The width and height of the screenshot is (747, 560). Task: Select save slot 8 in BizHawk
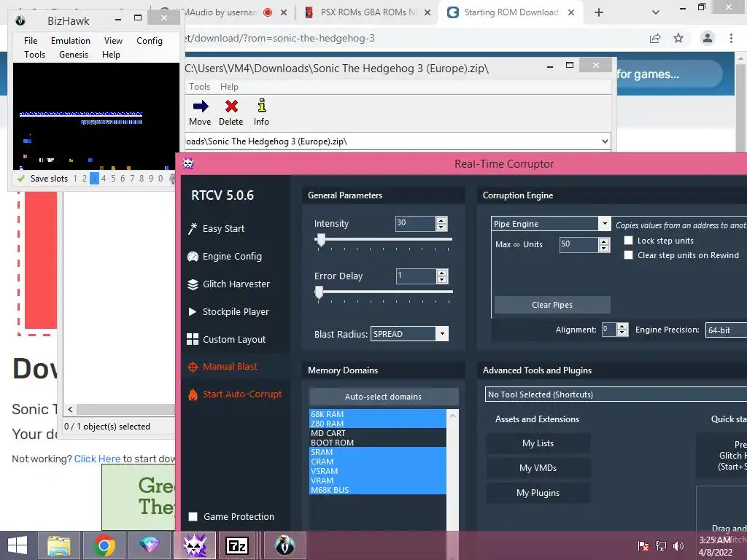(142, 179)
